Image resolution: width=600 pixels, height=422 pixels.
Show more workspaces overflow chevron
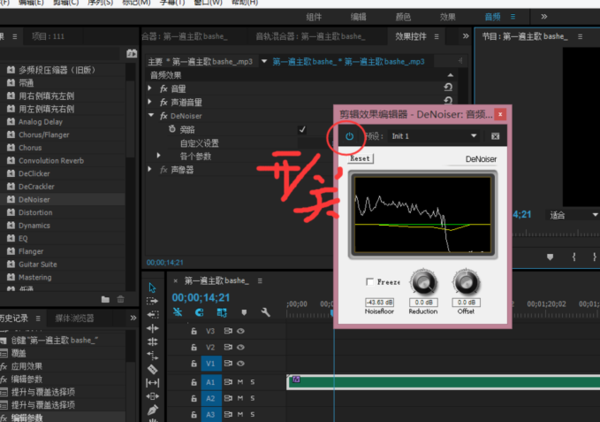[544, 16]
